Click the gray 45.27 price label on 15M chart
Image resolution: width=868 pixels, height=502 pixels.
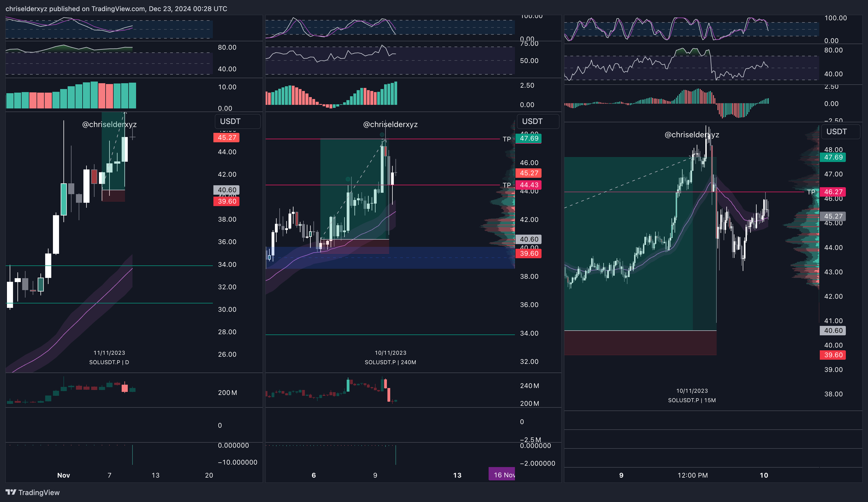click(833, 217)
